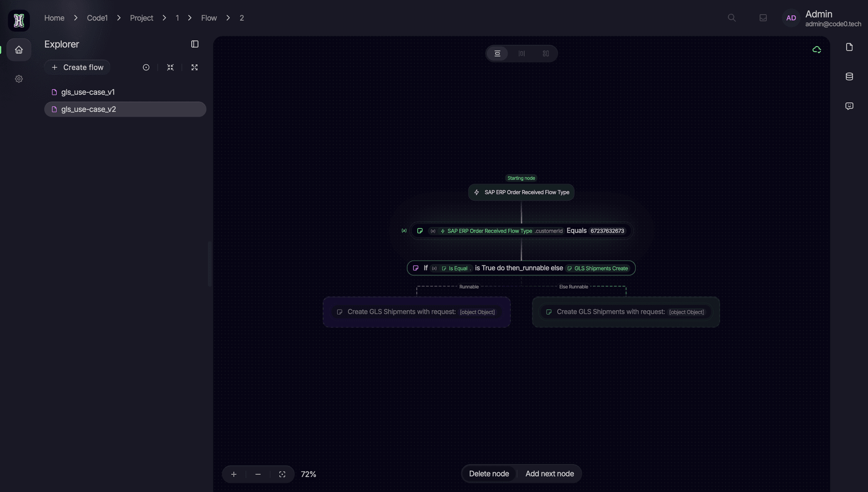Select the SAP ERP Order Received starting node
The image size is (868, 492).
(521, 192)
